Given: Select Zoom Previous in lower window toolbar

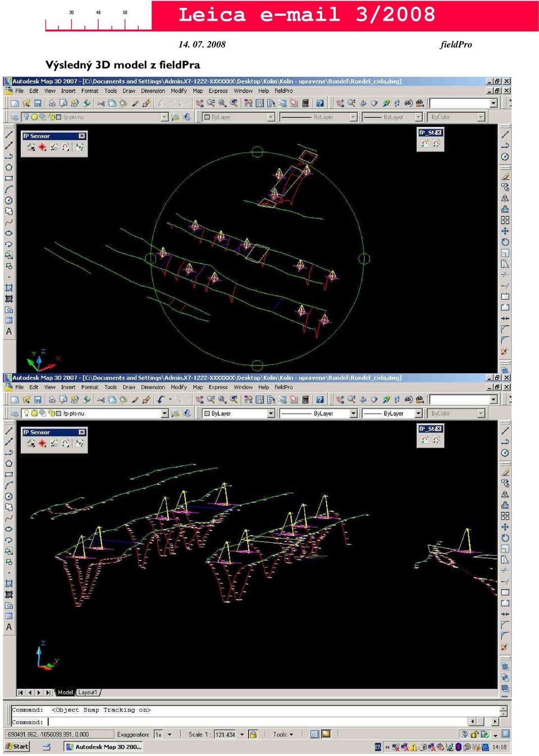Looking at the screenshot, I should (234, 400).
